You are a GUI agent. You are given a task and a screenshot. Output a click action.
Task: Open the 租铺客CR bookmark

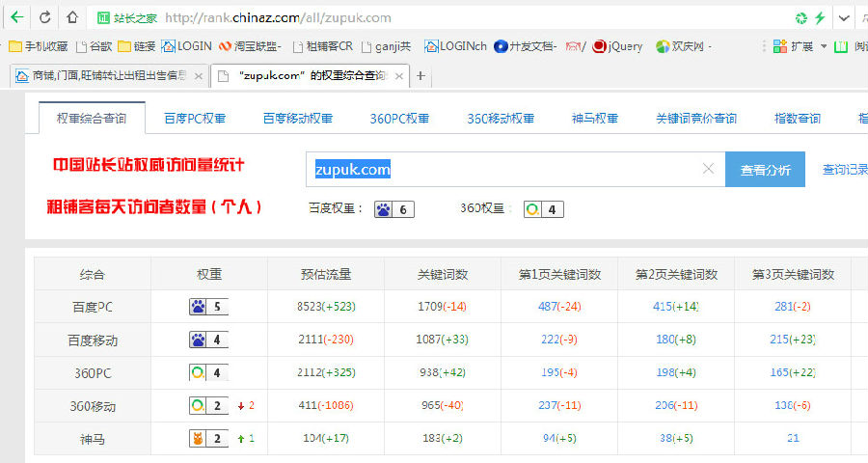coord(323,46)
